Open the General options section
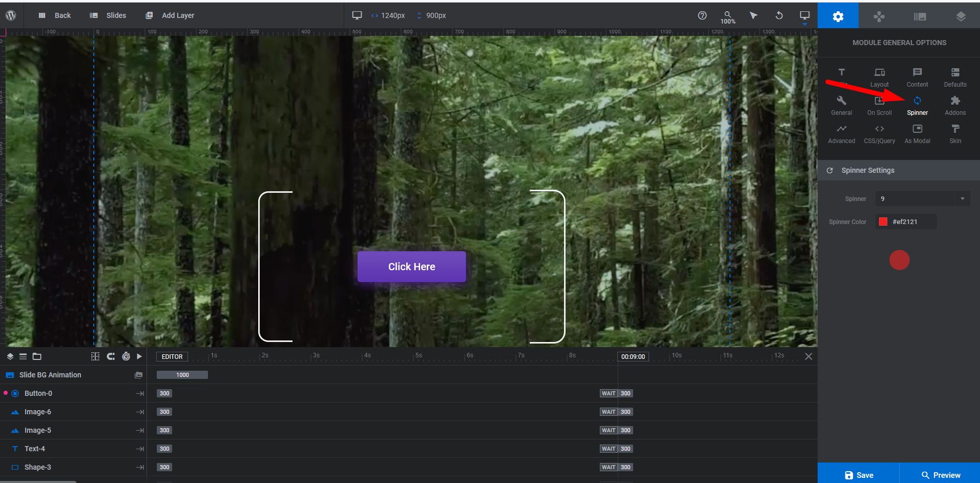980x483 pixels. tap(842, 106)
